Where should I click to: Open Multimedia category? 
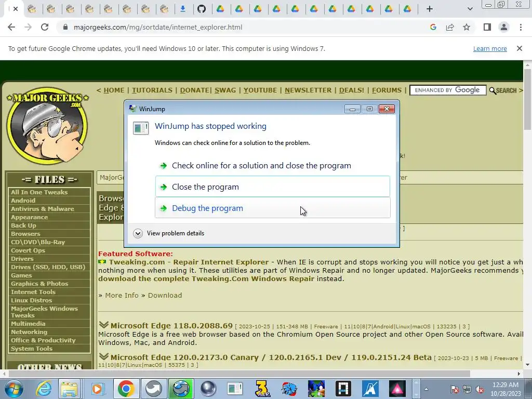point(28,324)
